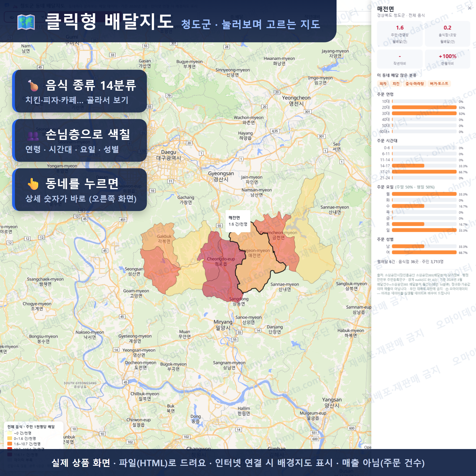Screen dimensions: 476x476
Task: Click the 매전면 panel heading
Action: coord(386,9)
